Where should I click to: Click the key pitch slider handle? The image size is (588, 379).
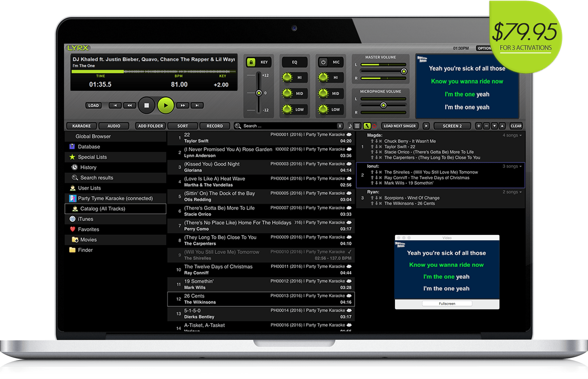(x=259, y=93)
